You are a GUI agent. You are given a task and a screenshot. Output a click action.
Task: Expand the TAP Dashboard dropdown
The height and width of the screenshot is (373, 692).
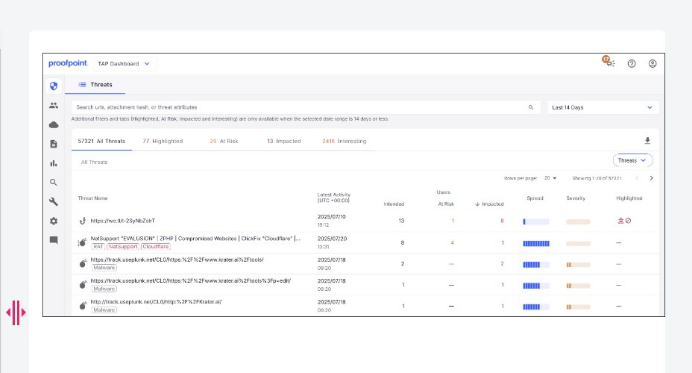click(124, 64)
